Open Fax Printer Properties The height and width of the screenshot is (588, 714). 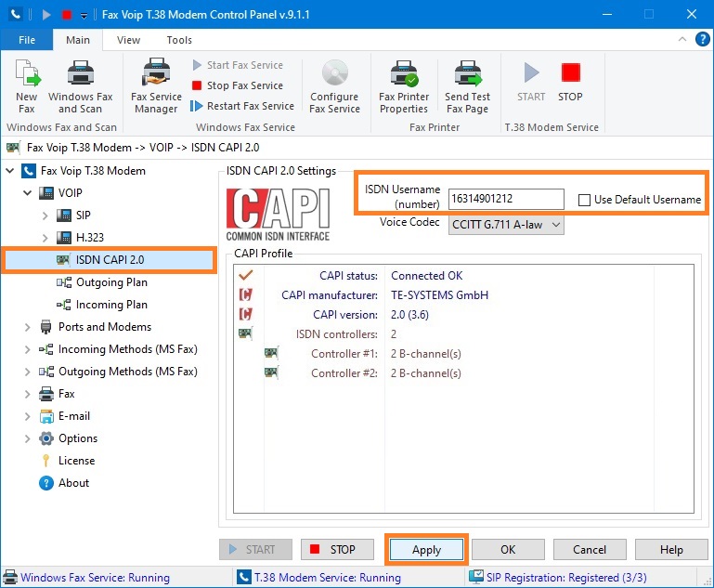[404, 86]
